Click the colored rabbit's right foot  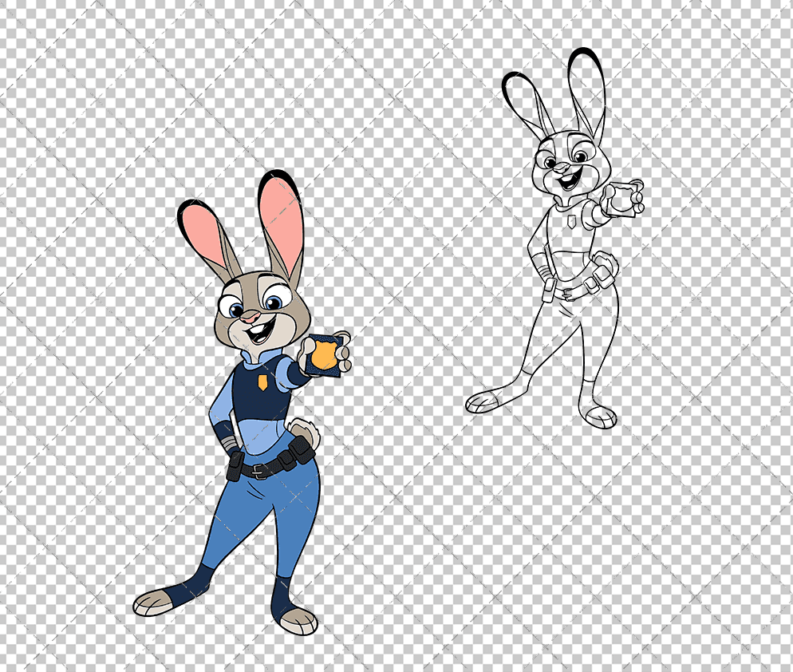298,618
